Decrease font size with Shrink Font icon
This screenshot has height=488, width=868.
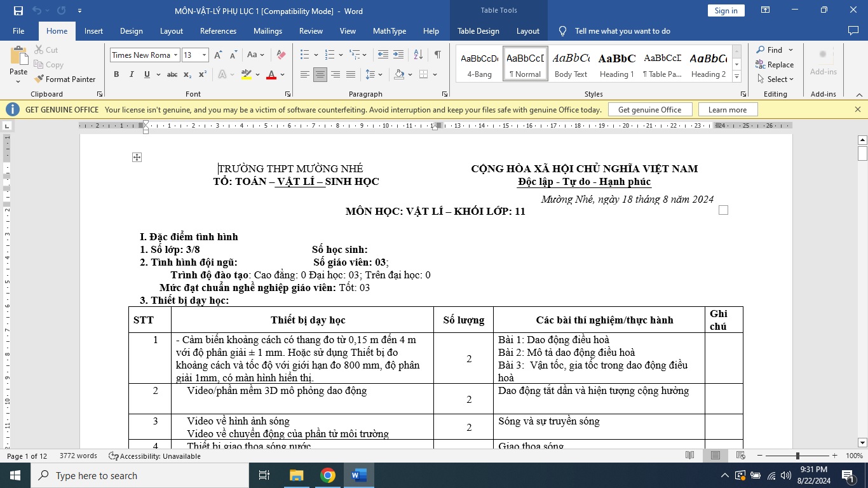[x=233, y=55]
